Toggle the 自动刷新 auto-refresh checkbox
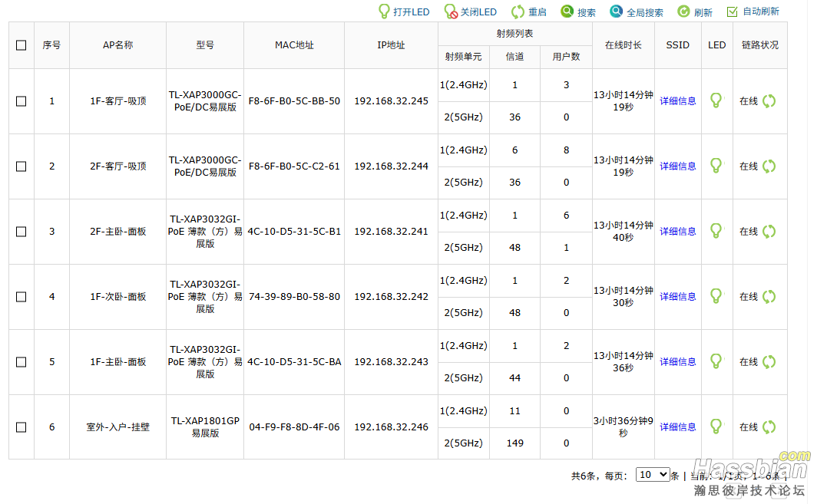This screenshot has height=504, width=827. coord(732,12)
